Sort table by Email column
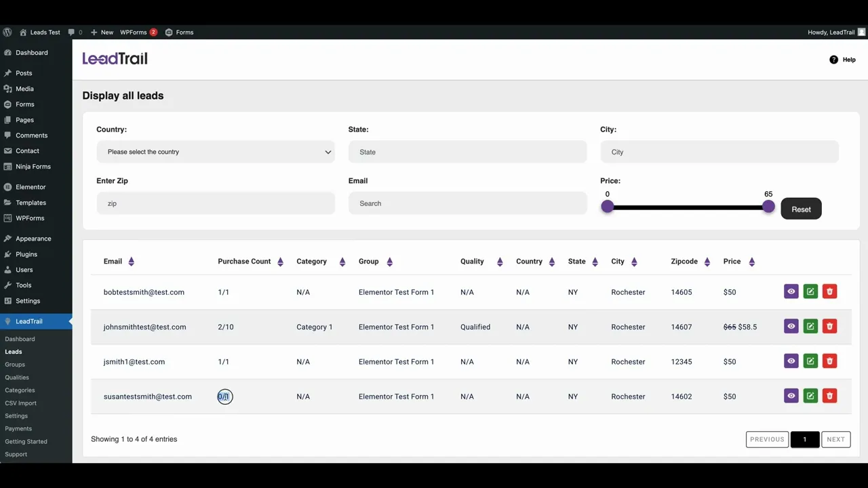Viewport: 868px width, 488px height. point(131,262)
